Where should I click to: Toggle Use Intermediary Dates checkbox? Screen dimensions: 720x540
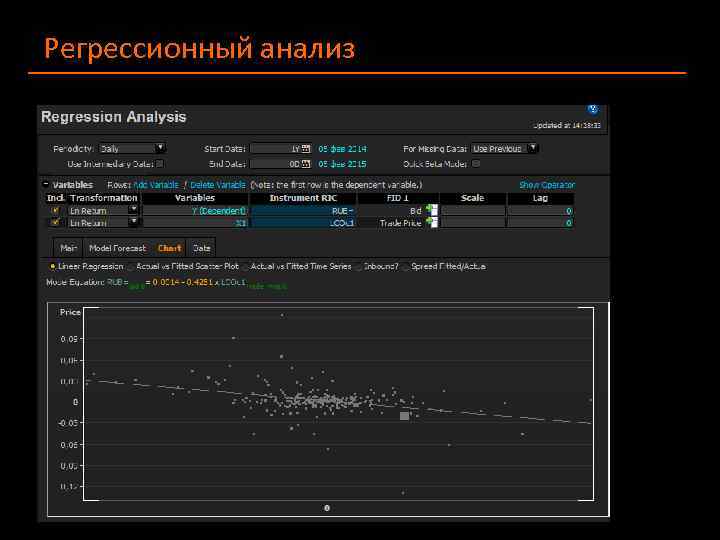[159, 163]
